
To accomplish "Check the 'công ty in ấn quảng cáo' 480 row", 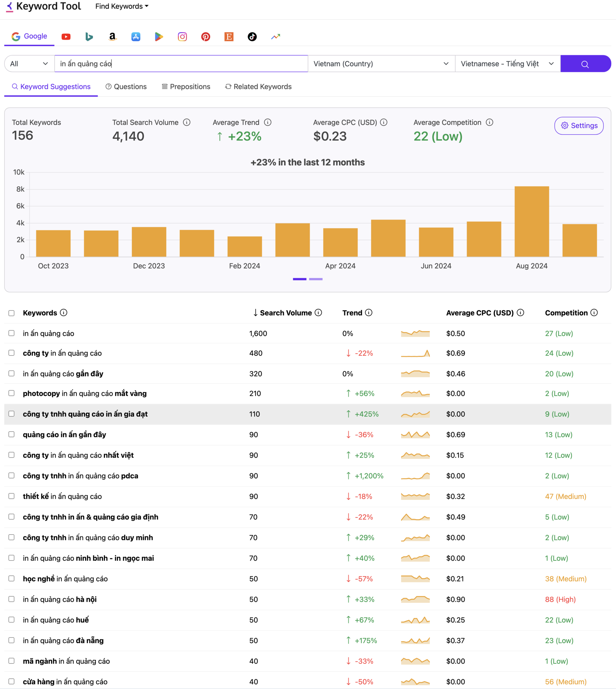I will (11, 353).
